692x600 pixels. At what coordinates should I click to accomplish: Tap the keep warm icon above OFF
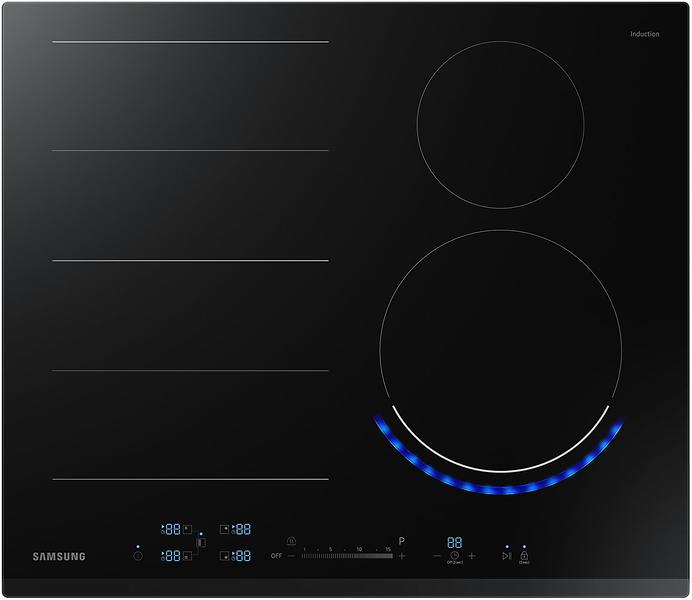[x=291, y=541]
